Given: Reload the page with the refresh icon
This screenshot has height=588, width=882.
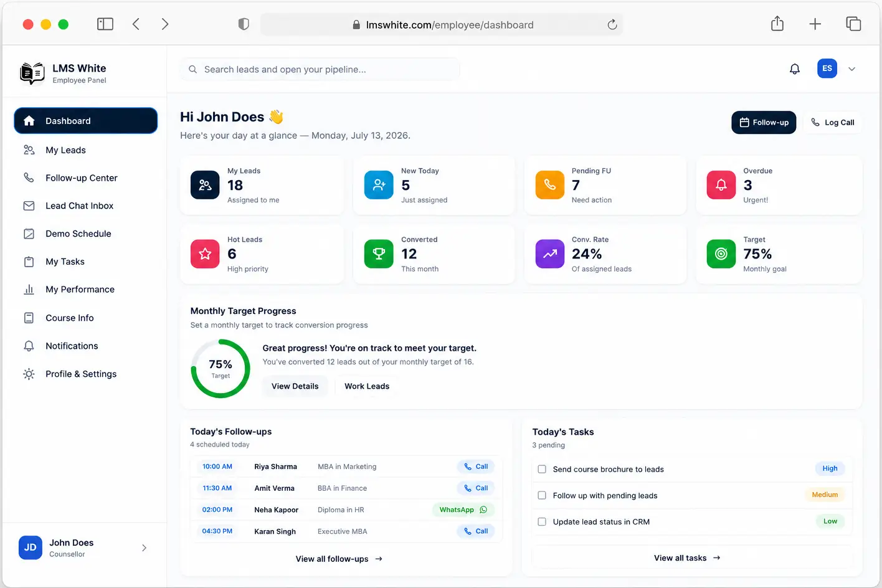Looking at the screenshot, I should tap(612, 24).
